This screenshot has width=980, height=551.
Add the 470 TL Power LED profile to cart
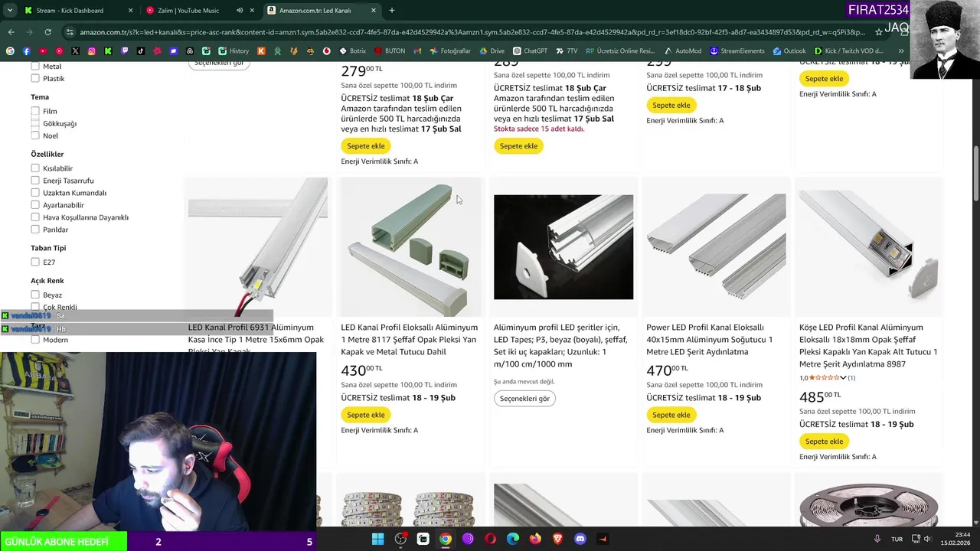[671, 415]
